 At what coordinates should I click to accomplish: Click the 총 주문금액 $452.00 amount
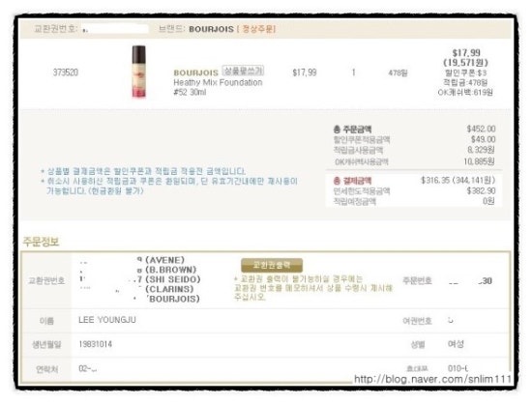click(x=481, y=129)
